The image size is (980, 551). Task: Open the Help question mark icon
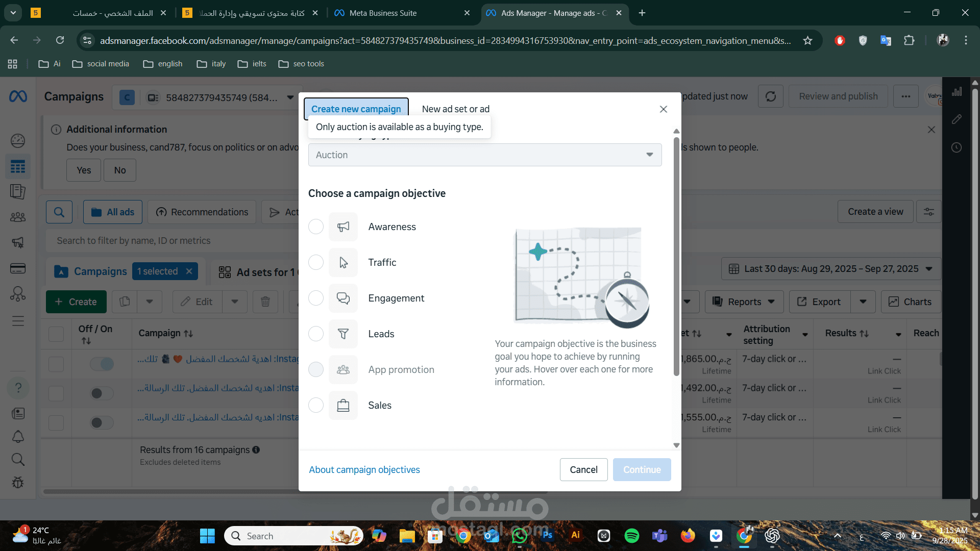[18, 388]
